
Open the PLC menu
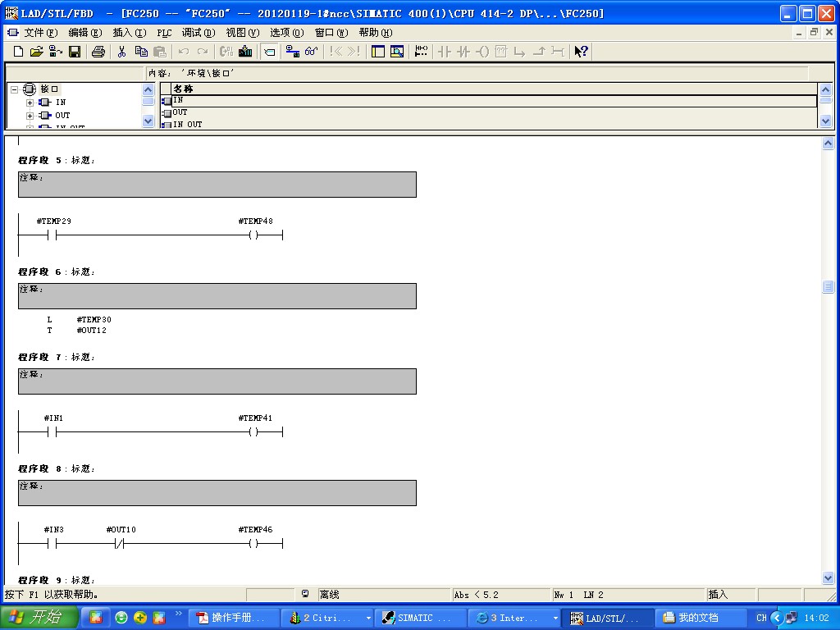(164, 33)
